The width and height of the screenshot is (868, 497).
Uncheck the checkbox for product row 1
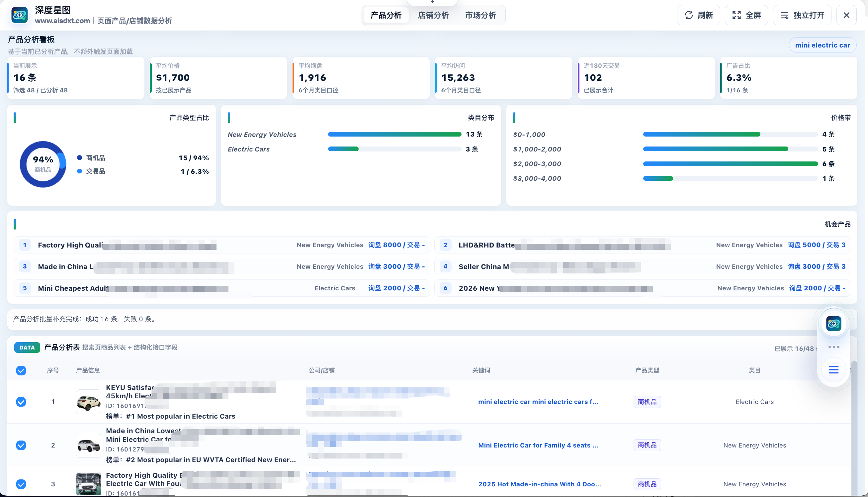coord(21,402)
